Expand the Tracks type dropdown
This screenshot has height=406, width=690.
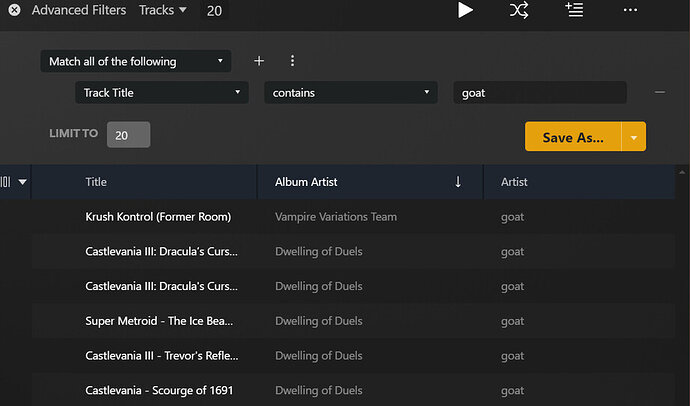click(x=162, y=11)
